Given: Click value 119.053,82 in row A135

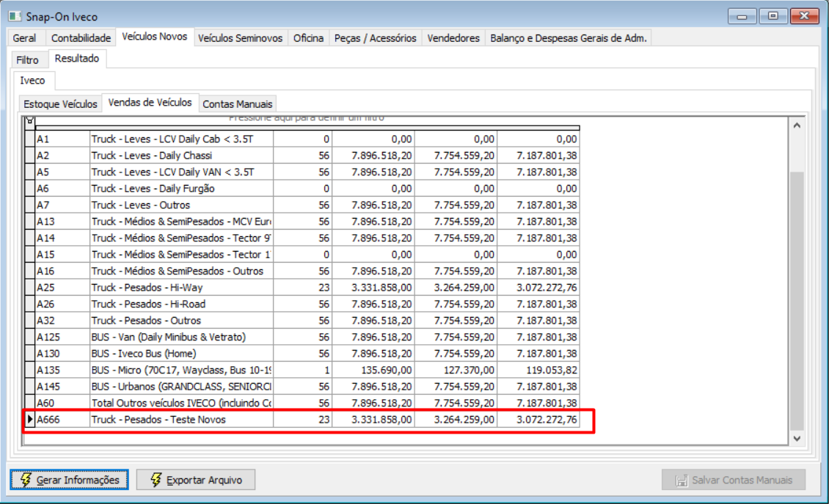Looking at the screenshot, I should coord(538,370).
